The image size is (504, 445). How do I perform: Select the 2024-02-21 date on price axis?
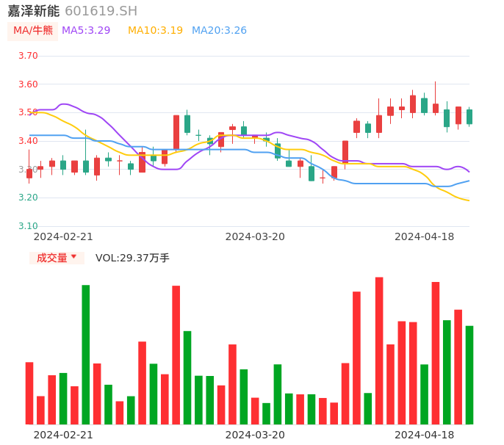[63, 236]
